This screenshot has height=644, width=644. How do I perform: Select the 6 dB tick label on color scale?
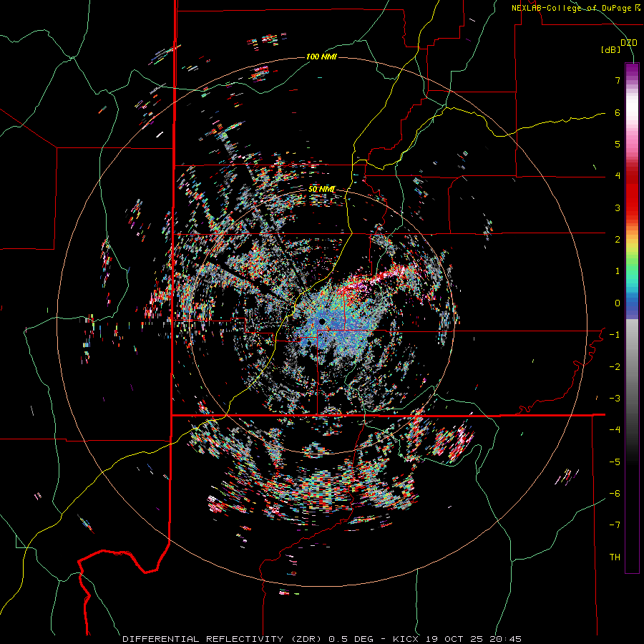click(x=618, y=112)
